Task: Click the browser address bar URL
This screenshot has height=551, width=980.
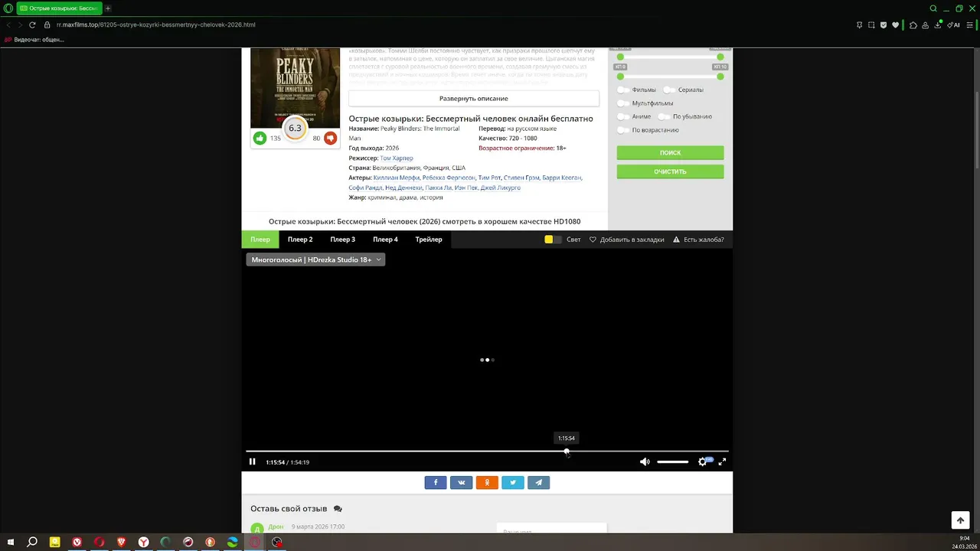Action: pyautogui.click(x=155, y=24)
